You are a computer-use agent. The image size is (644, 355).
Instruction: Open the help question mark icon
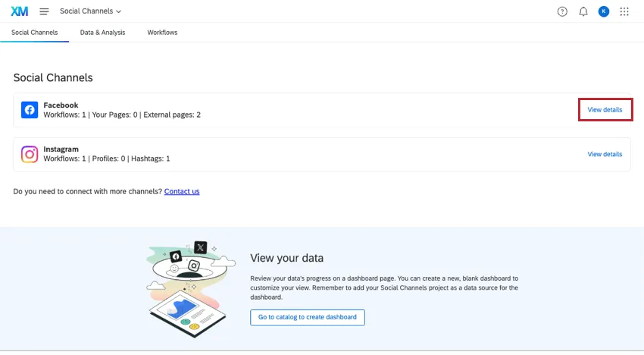562,11
